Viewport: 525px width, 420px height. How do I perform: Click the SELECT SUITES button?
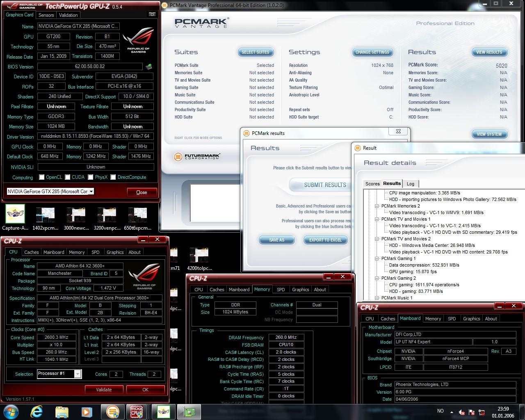pyautogui.click(x=256, y=52)
